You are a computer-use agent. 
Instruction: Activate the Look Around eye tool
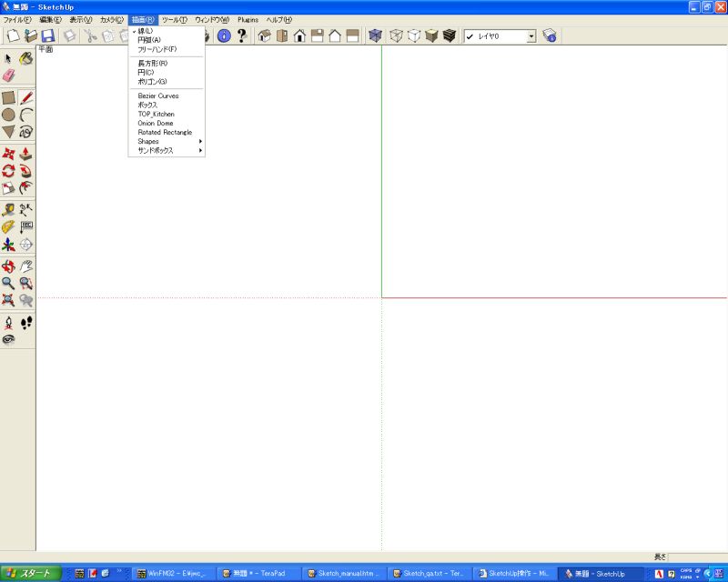click(8, 339)
